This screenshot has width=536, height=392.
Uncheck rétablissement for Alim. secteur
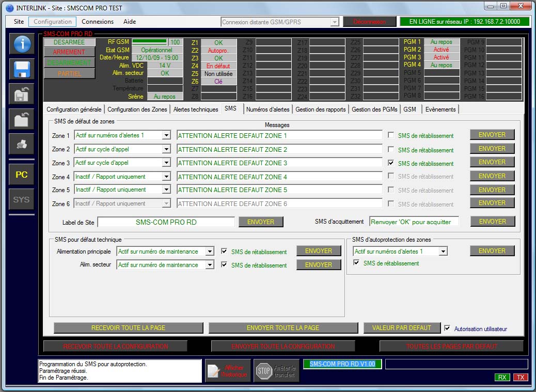[224, 264]
